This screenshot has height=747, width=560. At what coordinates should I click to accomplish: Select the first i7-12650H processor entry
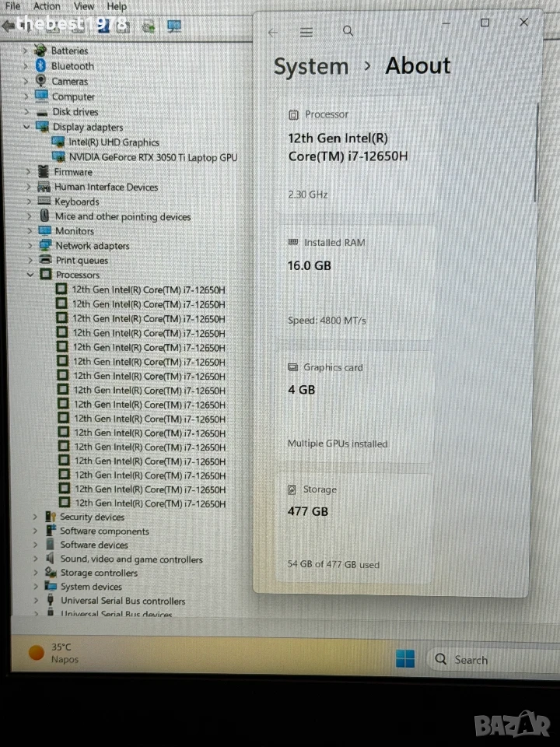pos(149,289)
